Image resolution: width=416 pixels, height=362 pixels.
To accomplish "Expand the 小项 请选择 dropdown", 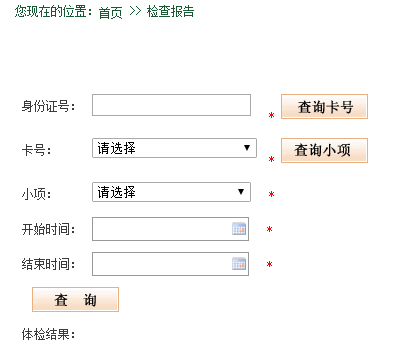I will (x=171, y=192).
